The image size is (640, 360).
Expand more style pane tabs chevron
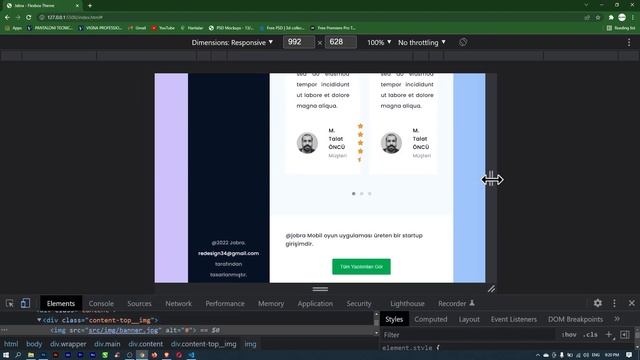click(x=617, y=319)
